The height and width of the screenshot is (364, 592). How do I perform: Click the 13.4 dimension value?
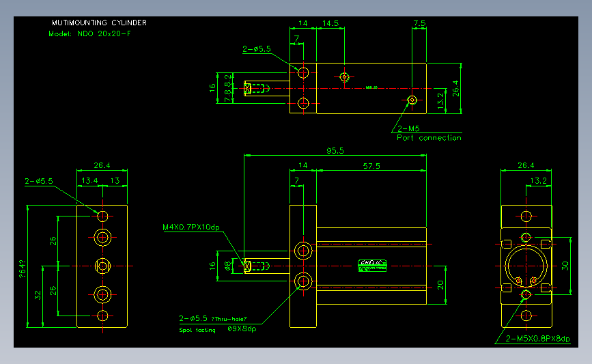coord(90,181)
